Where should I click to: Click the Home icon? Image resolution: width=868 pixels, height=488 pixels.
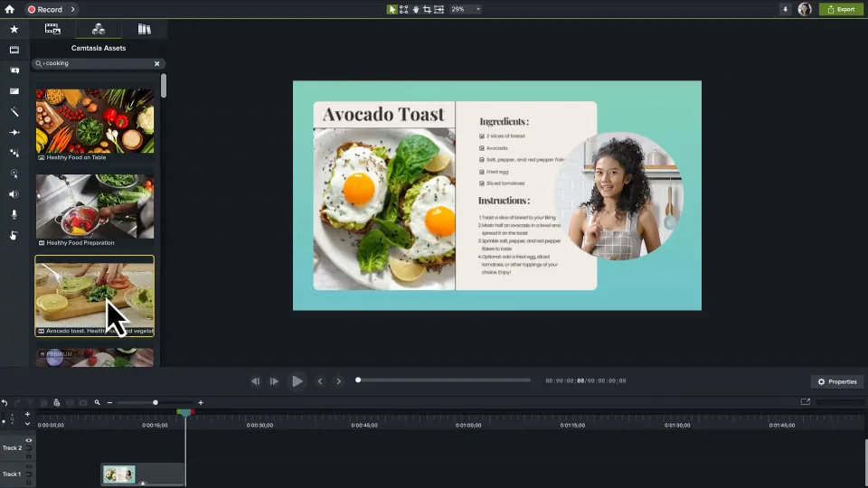click(x=9, y=9)
